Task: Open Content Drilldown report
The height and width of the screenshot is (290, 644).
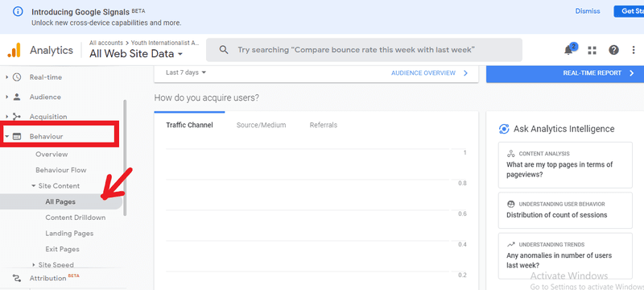Action: click(76, 217)
